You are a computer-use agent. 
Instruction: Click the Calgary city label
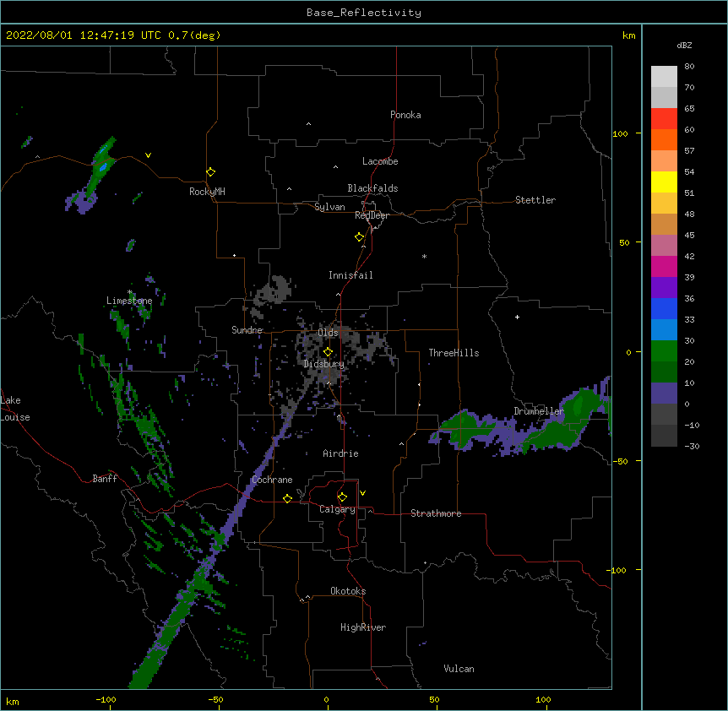337,509
